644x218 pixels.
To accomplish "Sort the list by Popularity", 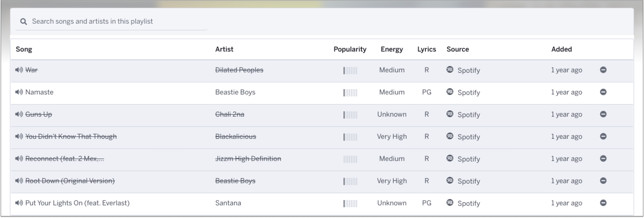I will point(350,49).
